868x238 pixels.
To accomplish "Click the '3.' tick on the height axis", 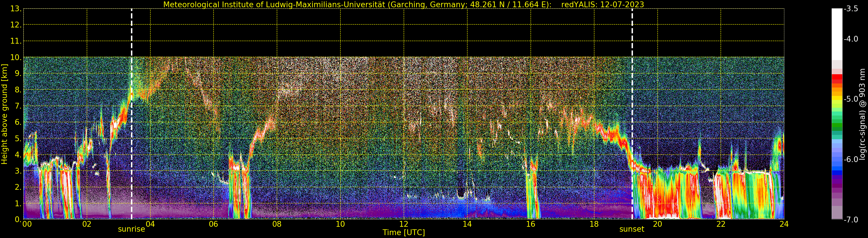I will [x=18, y=171].
